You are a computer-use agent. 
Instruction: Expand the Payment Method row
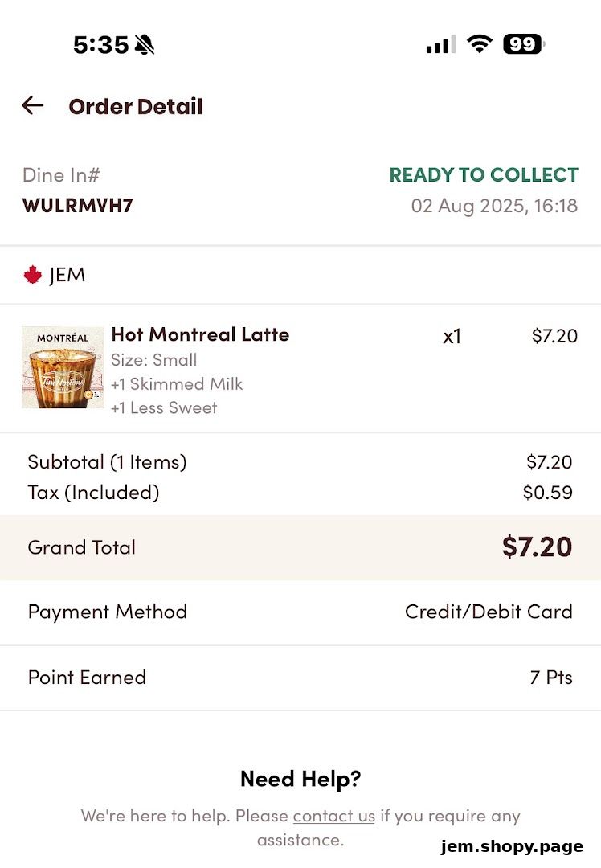click(x=300, y=612)
